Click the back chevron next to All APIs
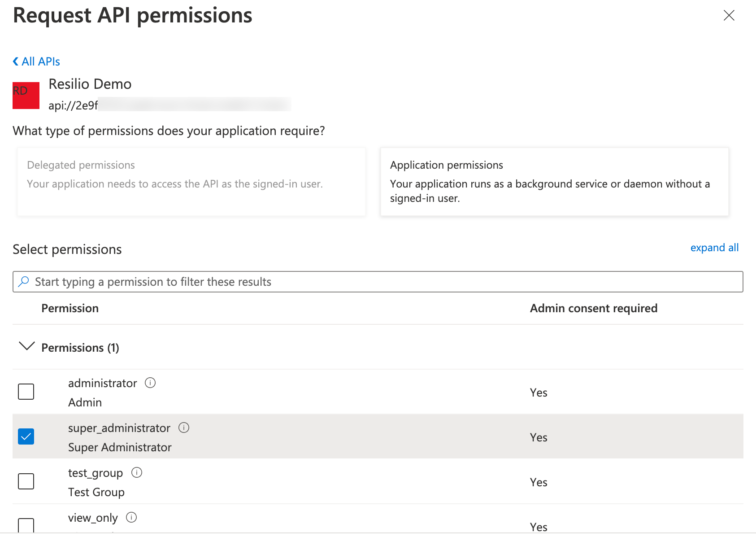 15,61
